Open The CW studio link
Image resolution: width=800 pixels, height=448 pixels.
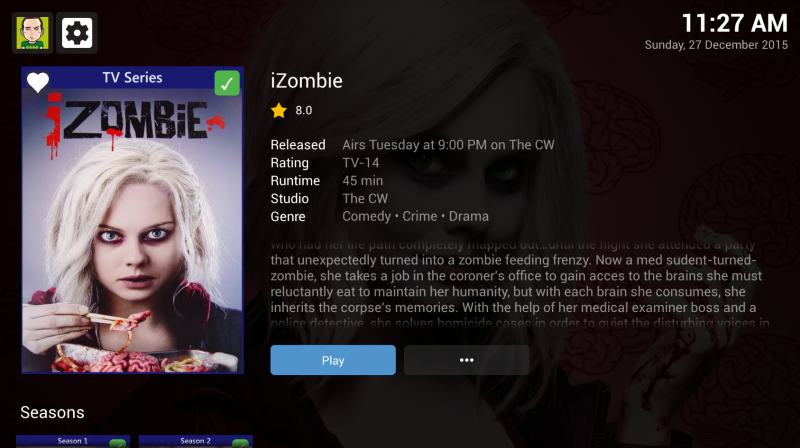coord(365,198)
